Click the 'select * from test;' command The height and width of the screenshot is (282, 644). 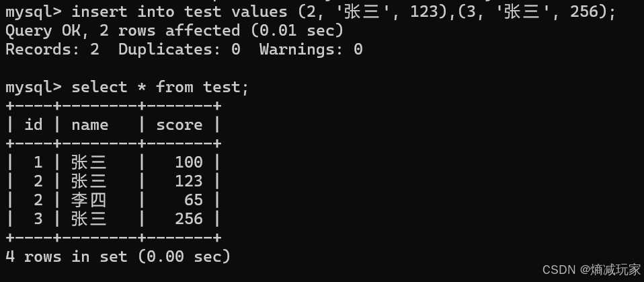[x=160, y=87]
